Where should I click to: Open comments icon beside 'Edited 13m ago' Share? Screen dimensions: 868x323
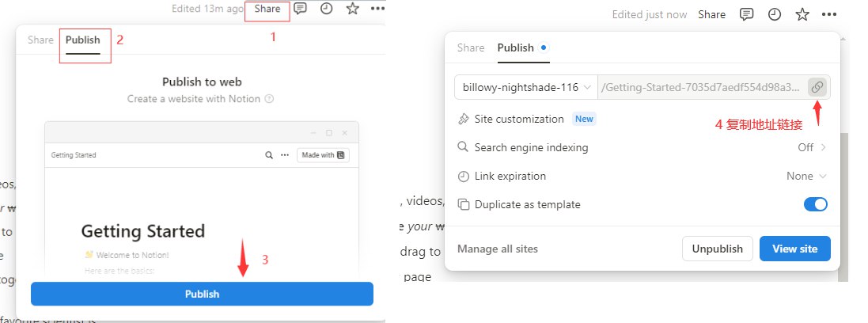[x=300, y=9]
